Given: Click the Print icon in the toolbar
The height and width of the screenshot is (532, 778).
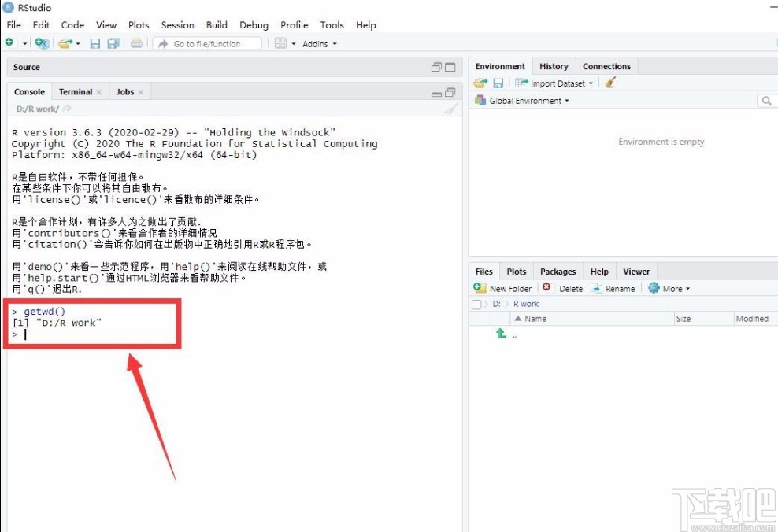Looking at the screenshot, I should [x=135, y=43].
